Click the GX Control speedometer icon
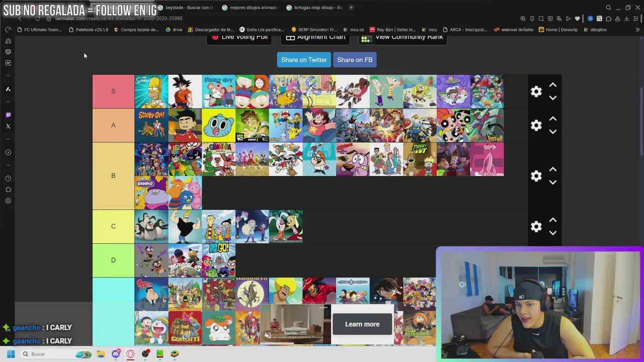This screenshot has height=362, width=644. click(8, 30)
